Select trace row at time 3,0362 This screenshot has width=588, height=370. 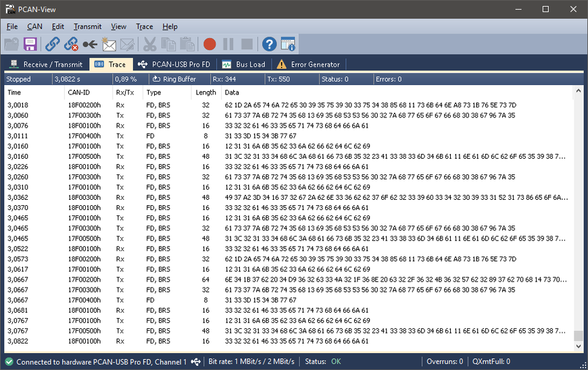[289, 197]
